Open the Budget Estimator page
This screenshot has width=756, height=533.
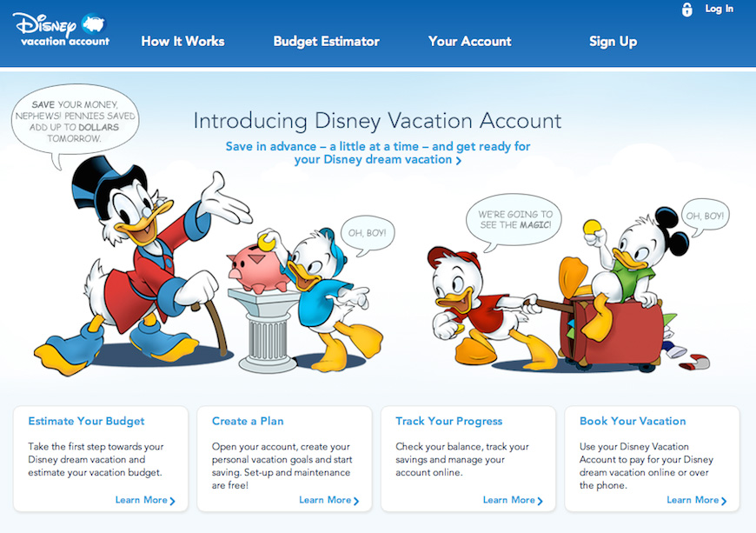[x=326, y=41]
